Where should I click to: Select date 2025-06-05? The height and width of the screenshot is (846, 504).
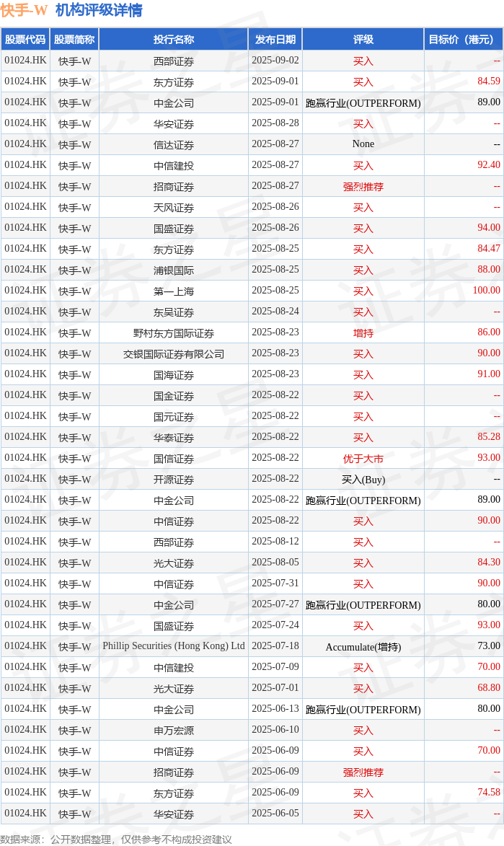(275, 813)
